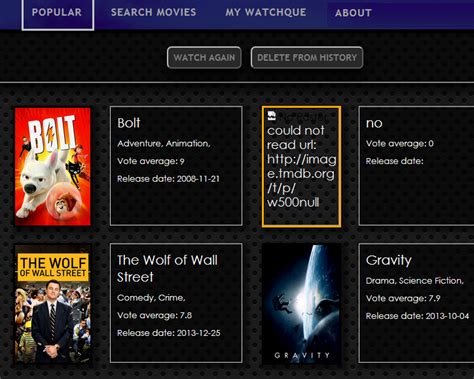Click Delete From History button
The image size is (474, 379).
(307, 58)
